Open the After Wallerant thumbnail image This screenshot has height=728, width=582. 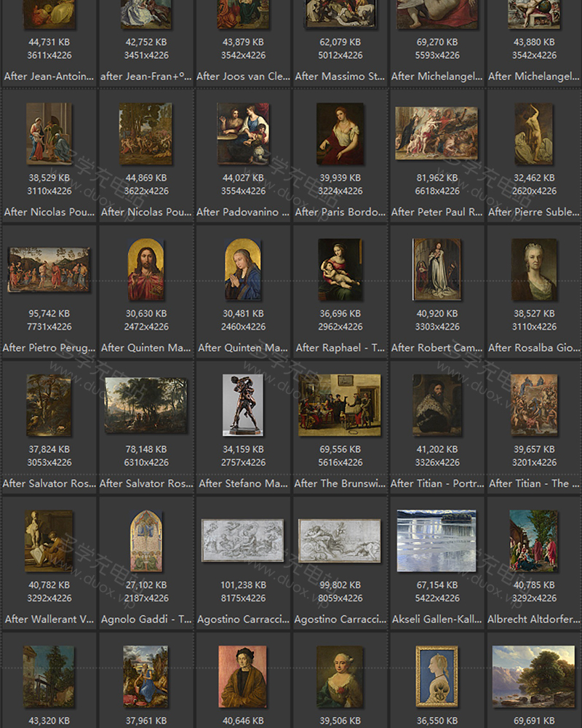(49, 540)
